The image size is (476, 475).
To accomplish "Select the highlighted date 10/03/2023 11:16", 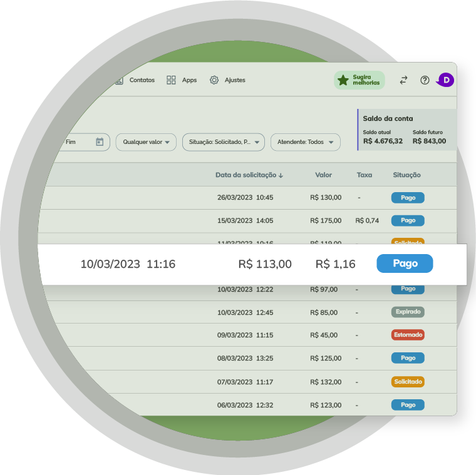I will [x=128, y=264].
